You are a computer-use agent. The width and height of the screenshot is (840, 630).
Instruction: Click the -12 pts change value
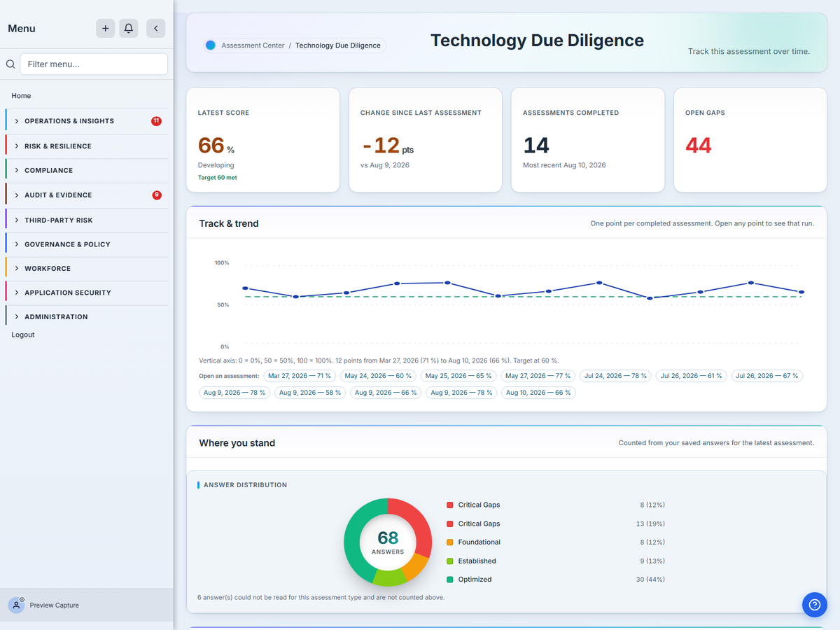(x=388, y=146)
